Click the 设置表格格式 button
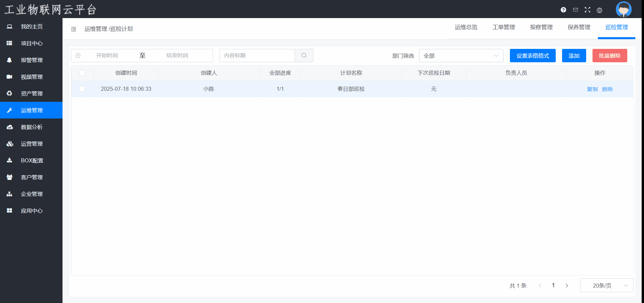 coord(533,56)
